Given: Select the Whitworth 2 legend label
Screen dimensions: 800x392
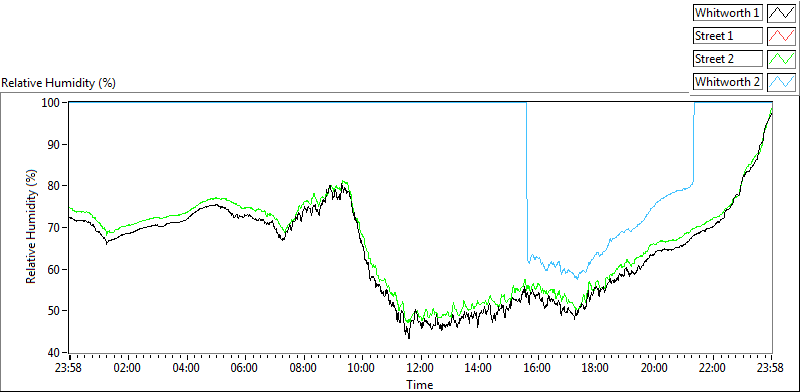Looking at the screenshot, I should (728, 81).
